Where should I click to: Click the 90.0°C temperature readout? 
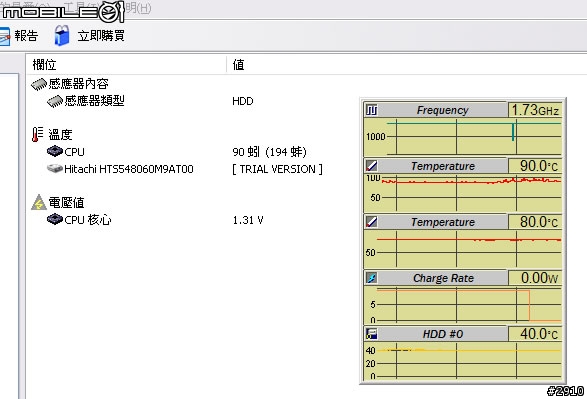pos(535,166)
